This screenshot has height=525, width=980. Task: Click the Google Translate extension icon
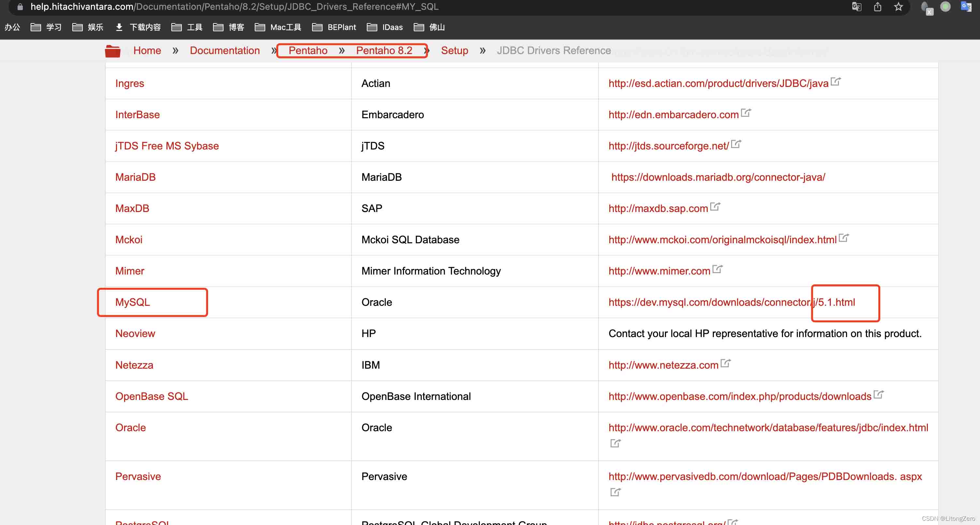[966, 7]
